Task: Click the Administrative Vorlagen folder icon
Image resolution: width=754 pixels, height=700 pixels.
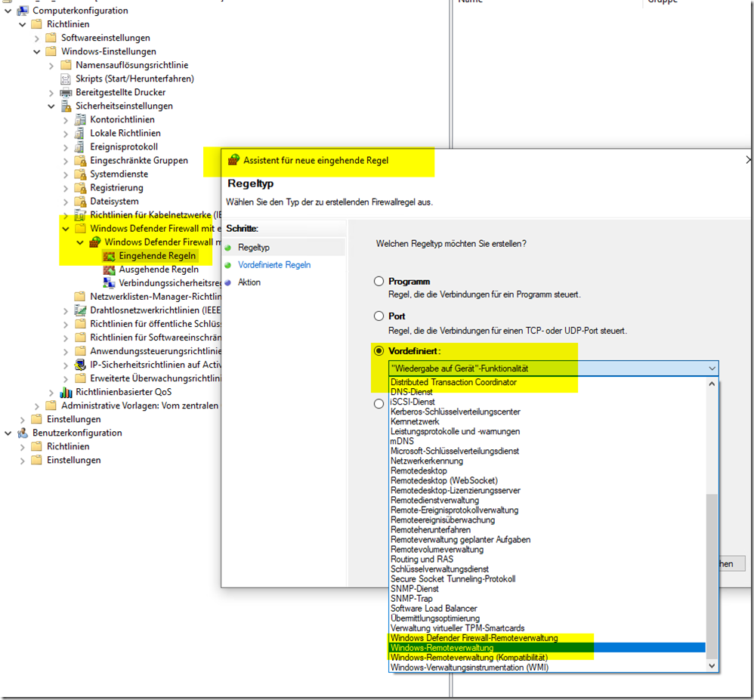Action: pyautogui.click(x=51, y=406)
